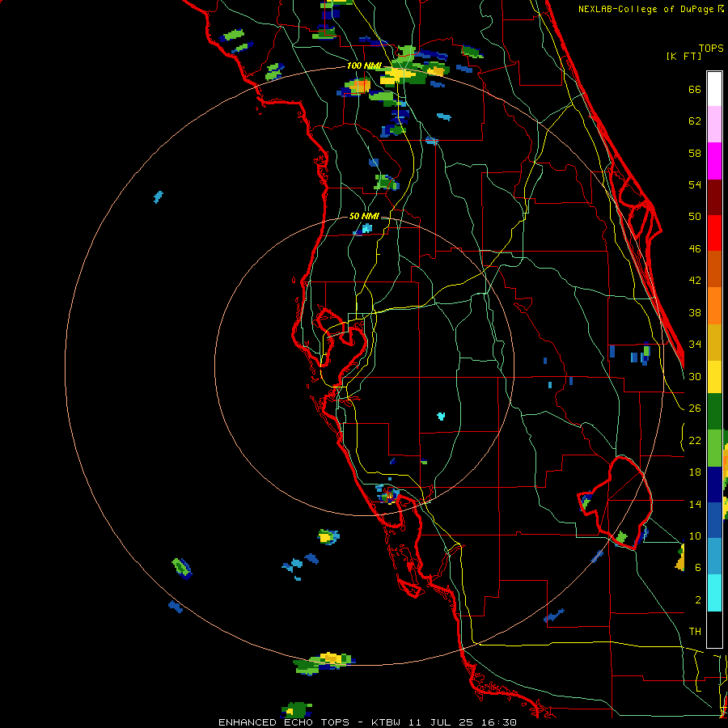This screenshot has height=728, width=728.
Task: Click the 10 value on the legend
Action: (695, 535)
